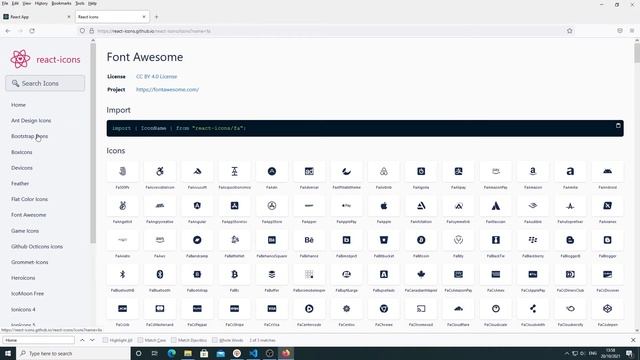Open the CC BY 4.0 License link
The height and width of the screenshot is (360, 640).
157,76
